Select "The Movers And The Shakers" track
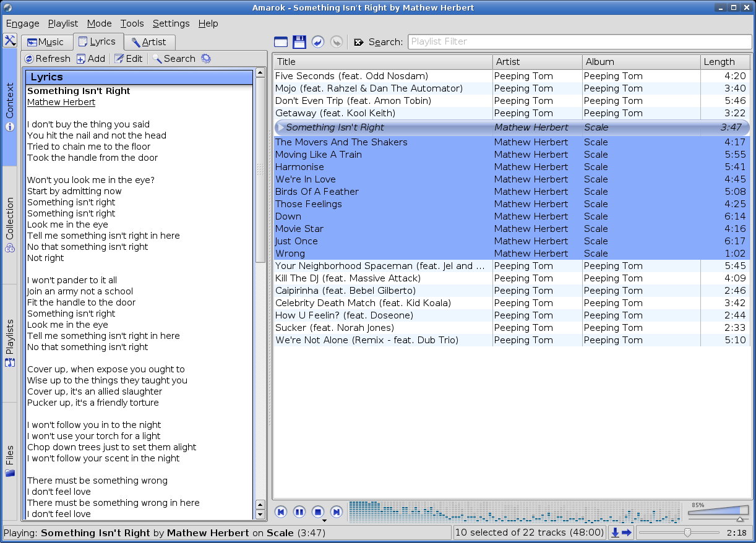 (512, 142)
